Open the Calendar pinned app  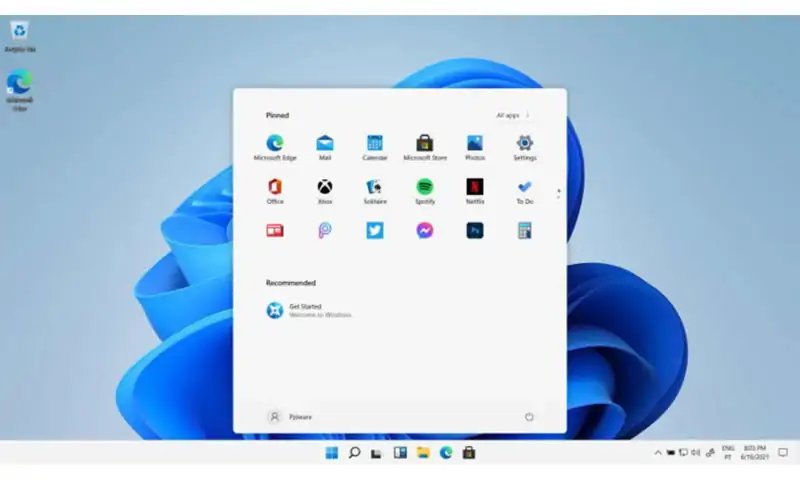pyautogui.click(x=374, y=147)
